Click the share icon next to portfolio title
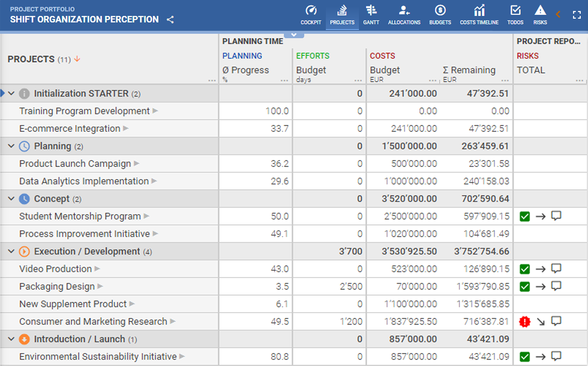The height and width of the screenshot is (366, 588). (x=170, y=20)
